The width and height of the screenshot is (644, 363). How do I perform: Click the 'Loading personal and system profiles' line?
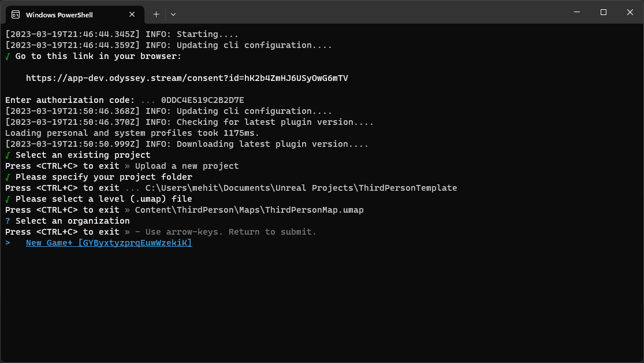click(x=132, y=133)
